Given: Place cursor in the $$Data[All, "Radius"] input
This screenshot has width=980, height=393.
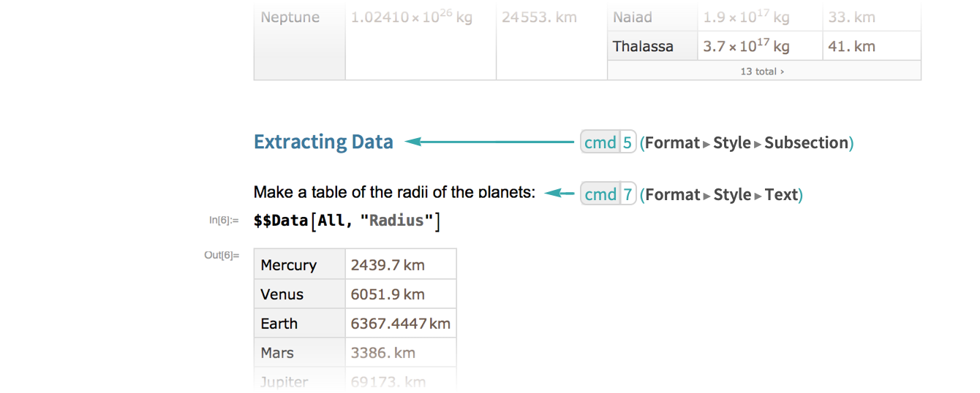Looking at the screenshot, I should click(347, 221).
